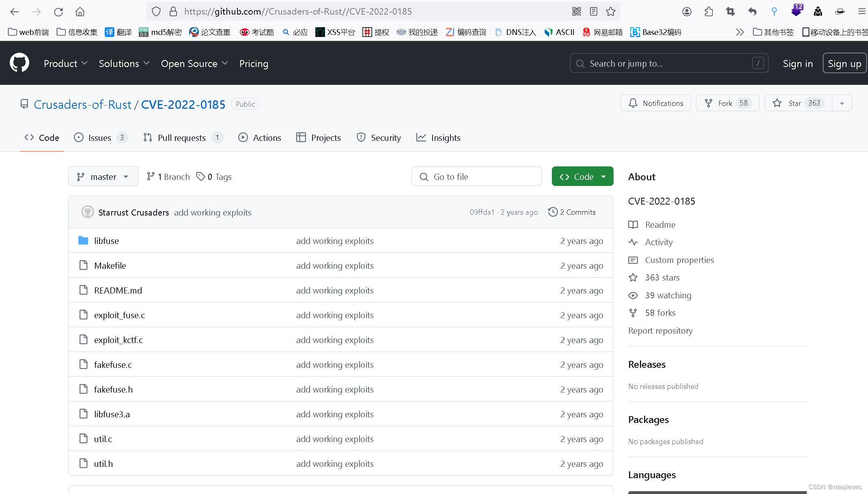
Task: Open the Pull requests tab
Action: coord(182,138)
